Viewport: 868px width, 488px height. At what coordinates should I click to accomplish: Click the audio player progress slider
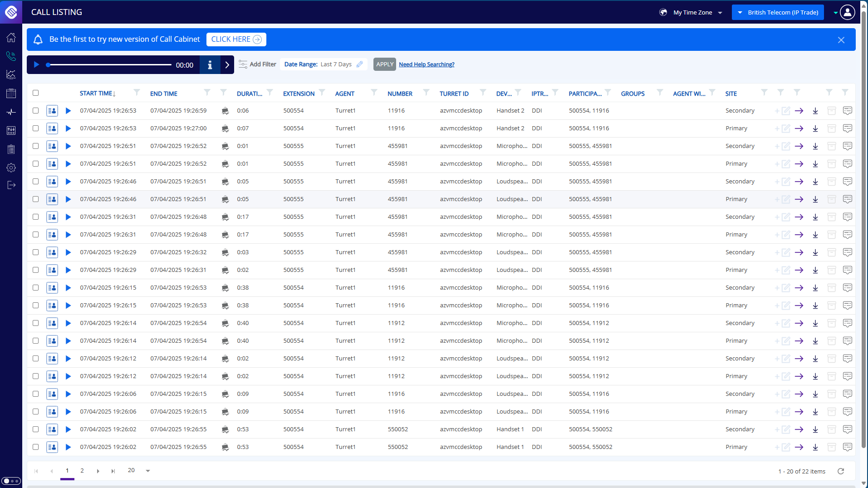109,65
